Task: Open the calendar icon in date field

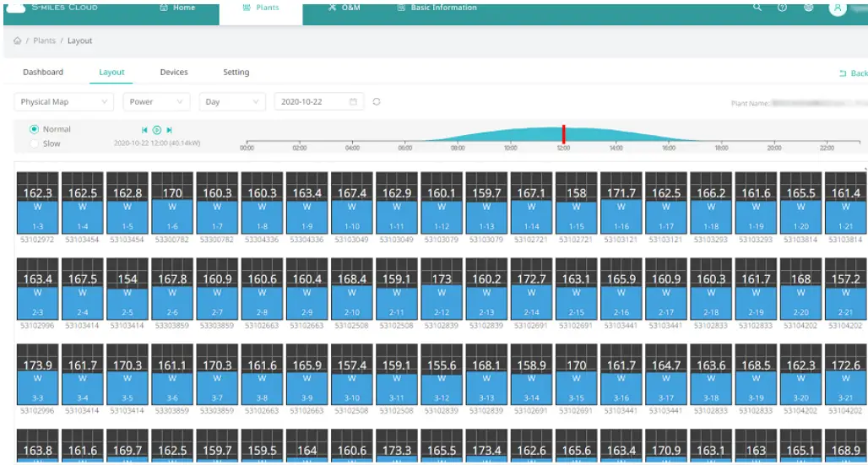Action: click(x=353, y=102)
